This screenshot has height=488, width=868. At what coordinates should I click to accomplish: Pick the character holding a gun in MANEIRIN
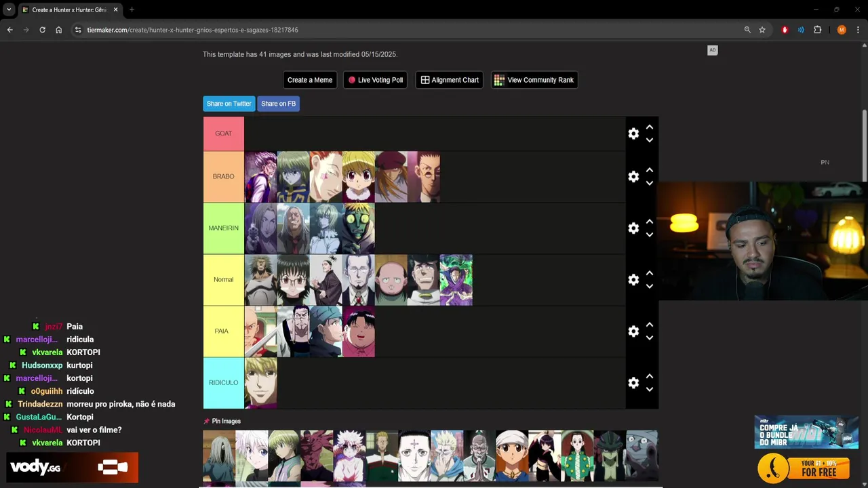click(x=261, y=228)
